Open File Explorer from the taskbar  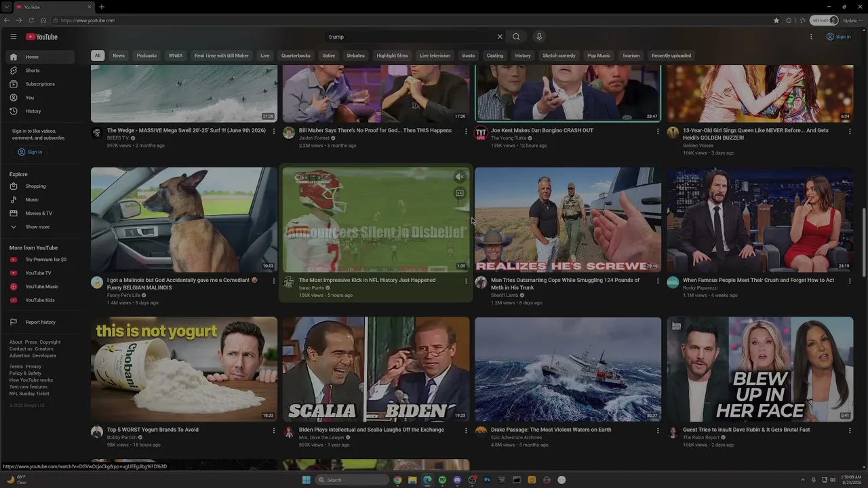pyautogui.click(x=412, y=480)
